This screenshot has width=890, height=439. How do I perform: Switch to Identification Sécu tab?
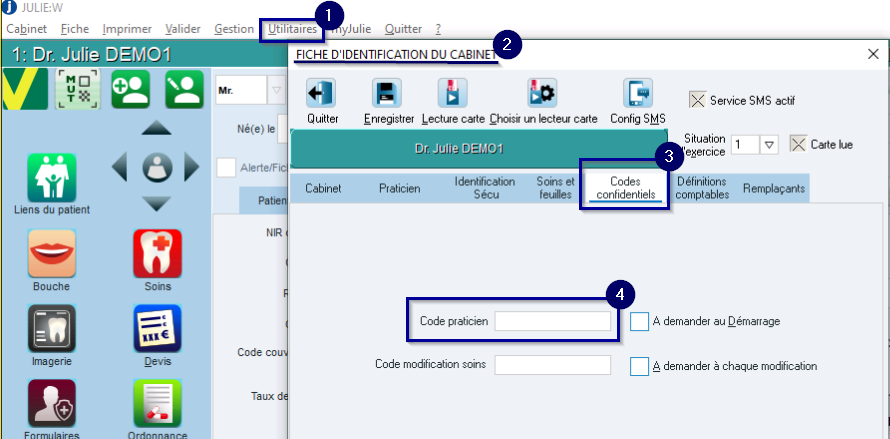(x=485, y=189)
